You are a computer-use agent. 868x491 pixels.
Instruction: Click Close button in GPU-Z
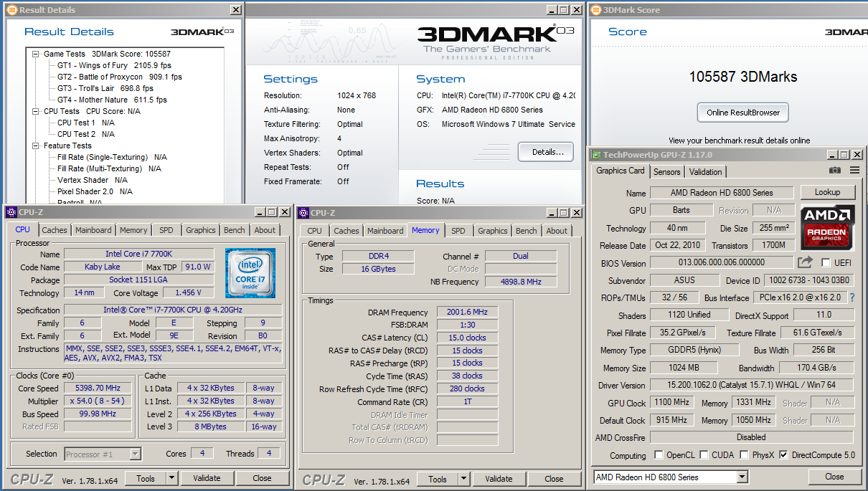pyautogui.click(x=835, y=477)
